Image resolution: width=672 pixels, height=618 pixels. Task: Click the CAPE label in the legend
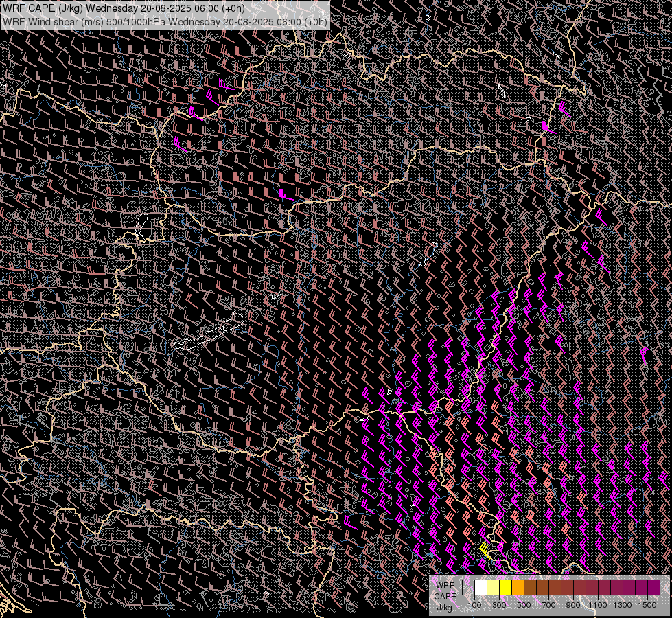coord(445,597)
